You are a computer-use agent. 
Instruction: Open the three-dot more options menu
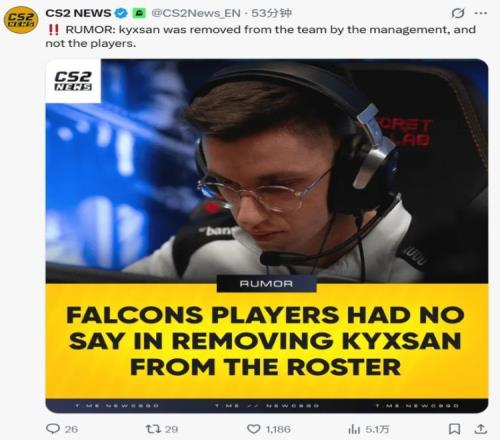(480, 13)
